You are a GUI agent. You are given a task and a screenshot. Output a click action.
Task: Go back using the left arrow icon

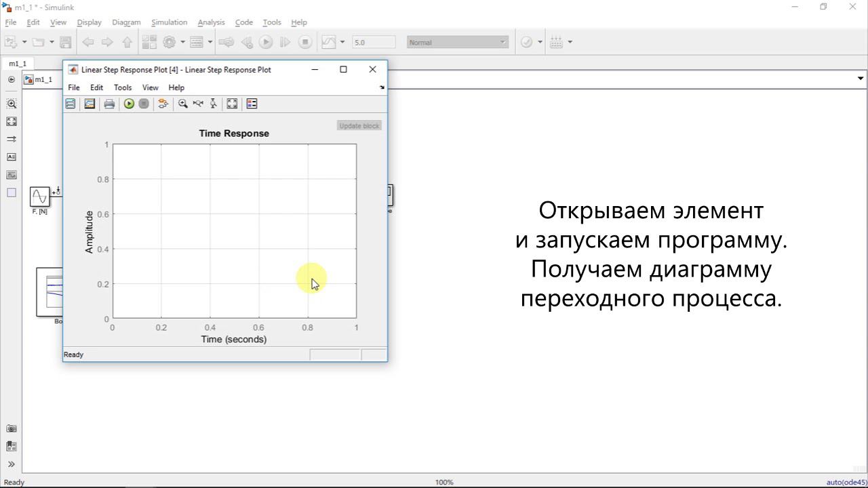(x=87, y=42)
